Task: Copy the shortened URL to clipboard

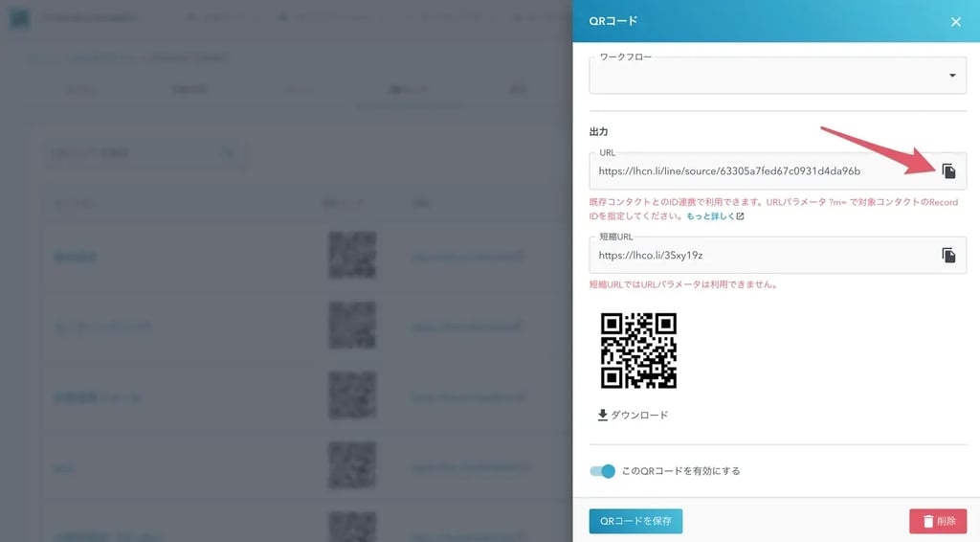Action: point(948,255)
